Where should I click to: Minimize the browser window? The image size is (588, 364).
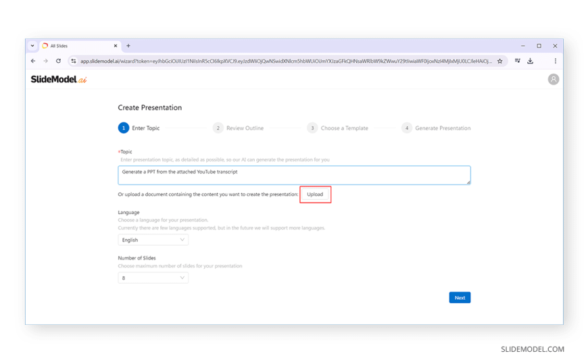pyautogui.click(x=522, y=46)
